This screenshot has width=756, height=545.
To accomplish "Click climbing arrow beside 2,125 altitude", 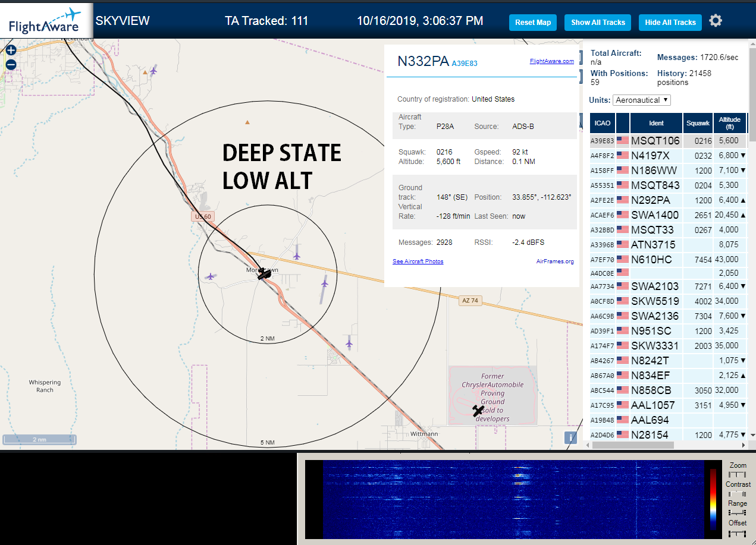I will tap(744, 376).
